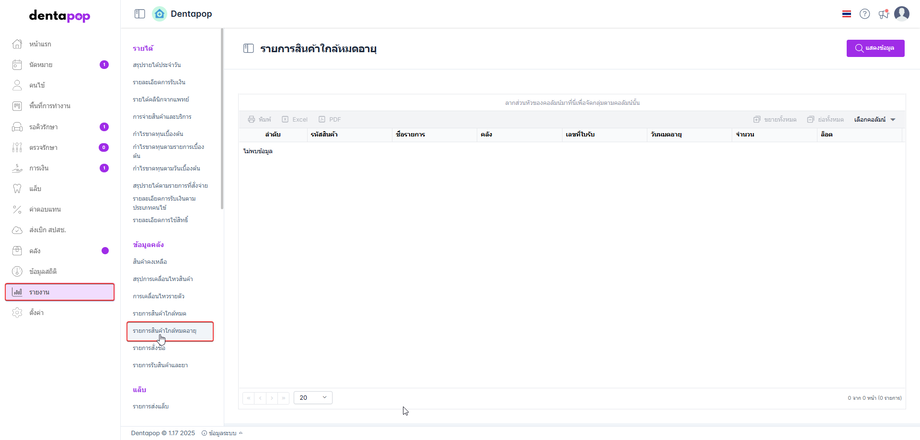Export the table to Excel

294,119
